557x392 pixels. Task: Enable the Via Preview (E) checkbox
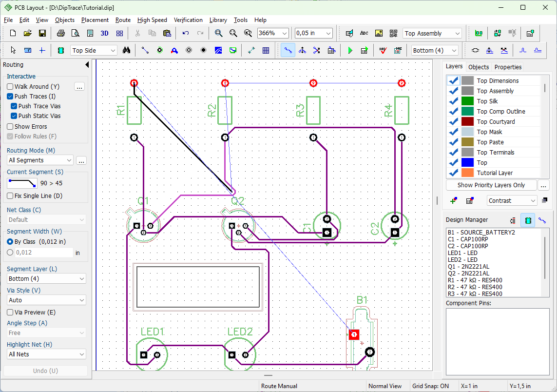click(x=10, y=313)
